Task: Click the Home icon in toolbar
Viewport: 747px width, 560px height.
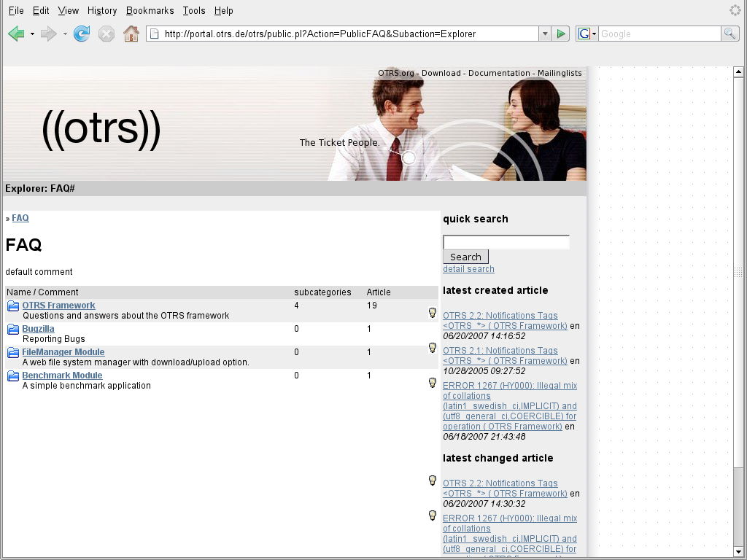Action: 131,34
